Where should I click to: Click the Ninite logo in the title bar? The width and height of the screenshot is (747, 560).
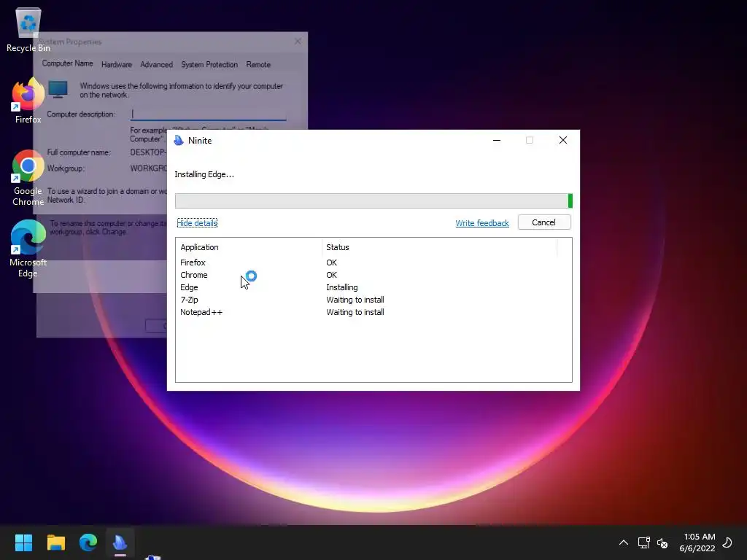pyautogui.click(x=179, y=140)
